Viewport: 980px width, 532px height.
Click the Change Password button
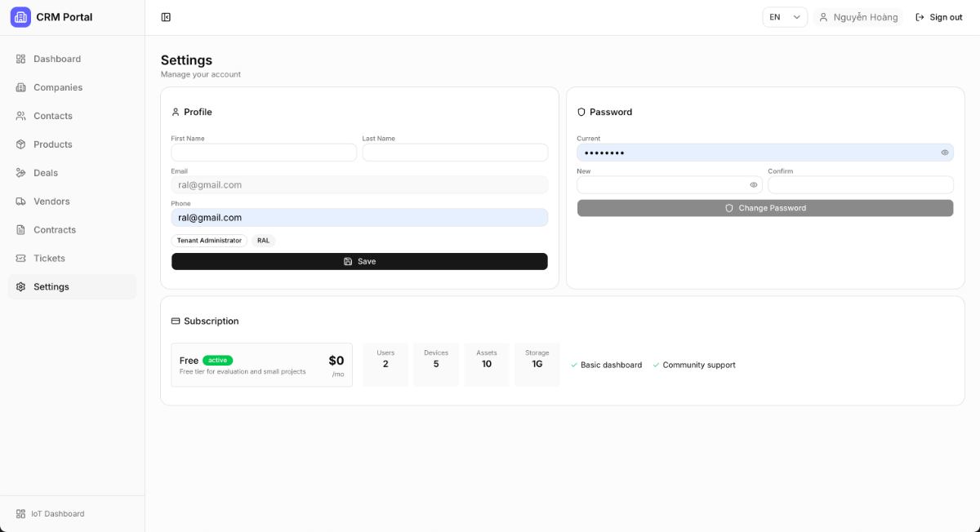[x=765, y=208]
